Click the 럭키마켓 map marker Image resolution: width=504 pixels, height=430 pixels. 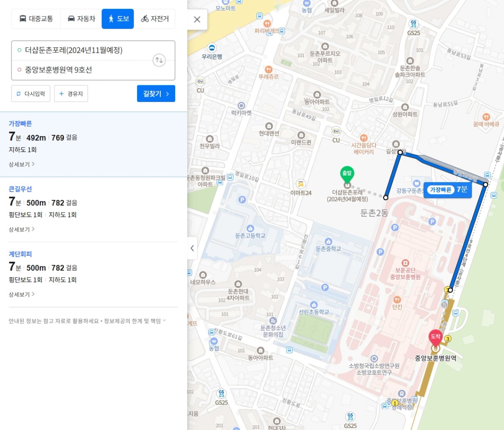point(241,105)
